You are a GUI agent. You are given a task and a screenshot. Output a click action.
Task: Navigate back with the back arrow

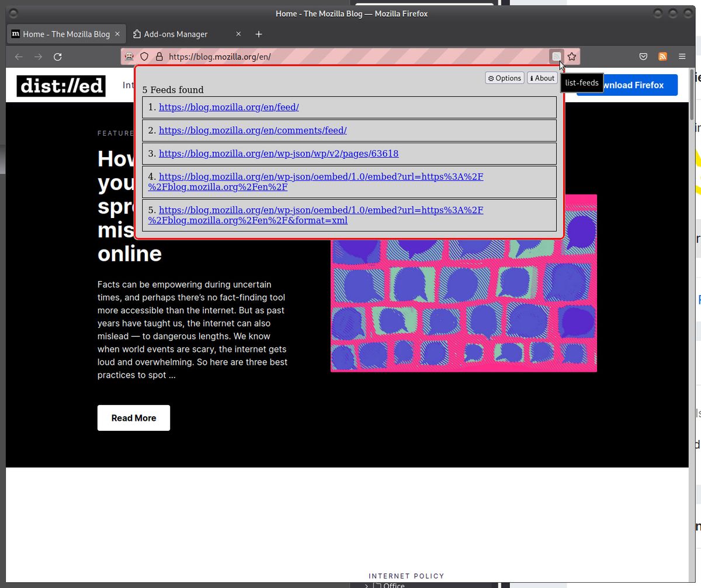[19, 56]
